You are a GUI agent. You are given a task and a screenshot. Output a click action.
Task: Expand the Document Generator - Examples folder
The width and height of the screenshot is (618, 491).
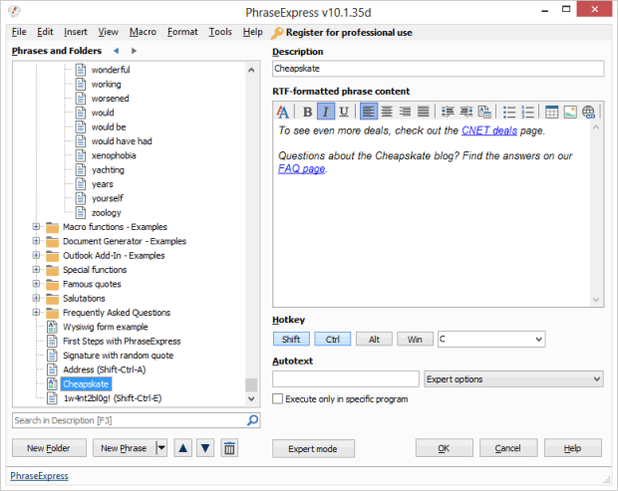click(36, 241)
